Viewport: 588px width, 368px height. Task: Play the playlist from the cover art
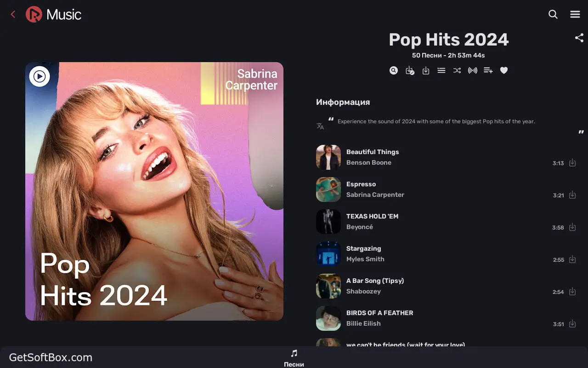40,76
